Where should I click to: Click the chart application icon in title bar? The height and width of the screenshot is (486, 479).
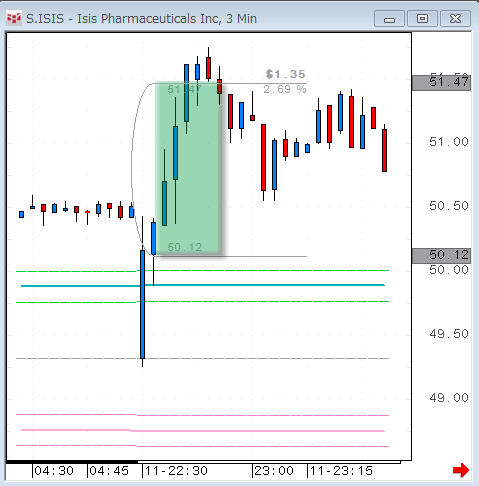point(14,18)
